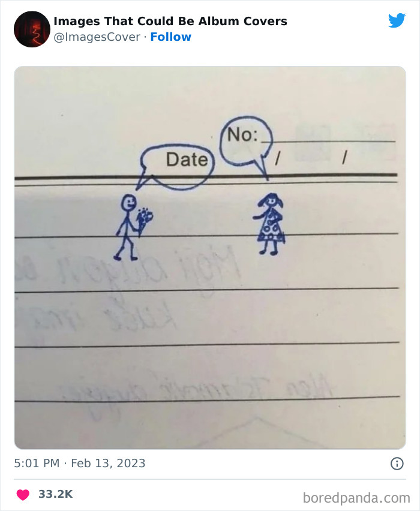The height and width of the screenshot is (511, 420).
Task: Click the second date slash mark
Action: coord(344,157)
